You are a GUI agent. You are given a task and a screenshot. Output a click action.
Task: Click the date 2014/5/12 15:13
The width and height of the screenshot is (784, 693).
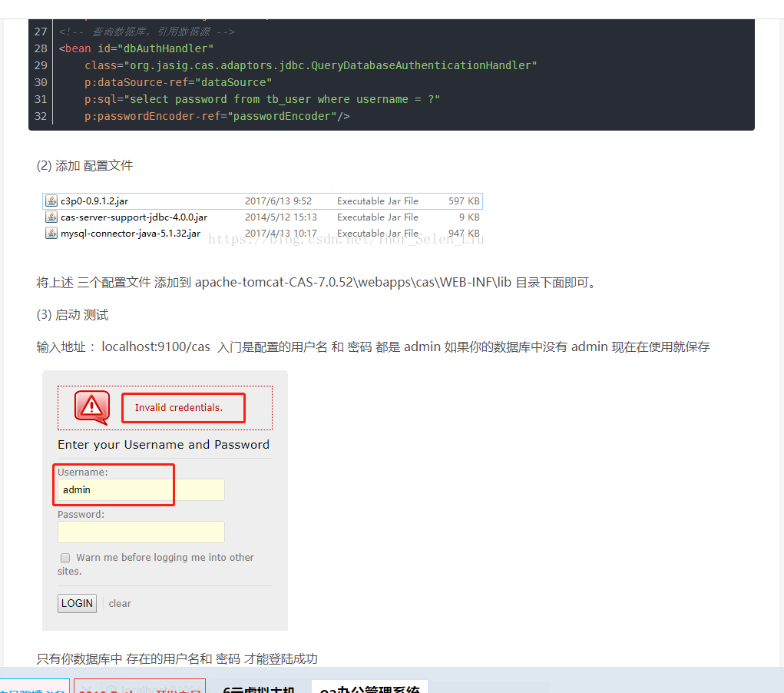(x=280, y=217)
